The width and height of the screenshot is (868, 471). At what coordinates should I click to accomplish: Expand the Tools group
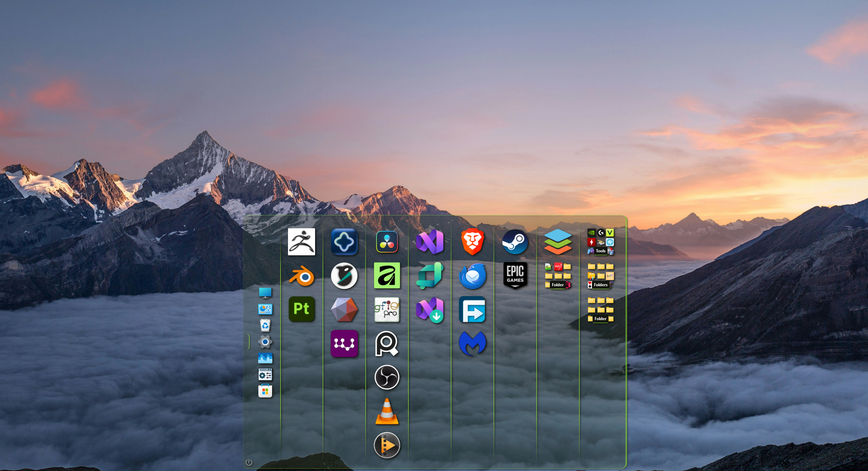[601, 242]
